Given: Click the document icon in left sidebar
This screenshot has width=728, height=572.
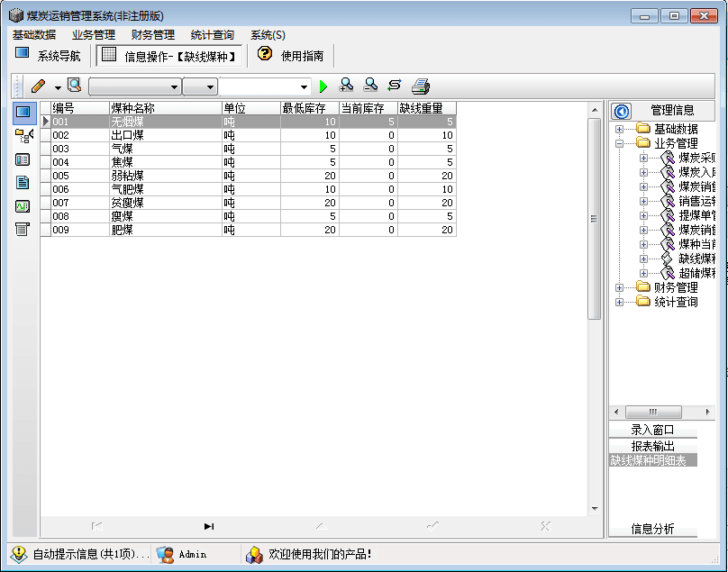Looking at the screenshot, I should point(23,182).
